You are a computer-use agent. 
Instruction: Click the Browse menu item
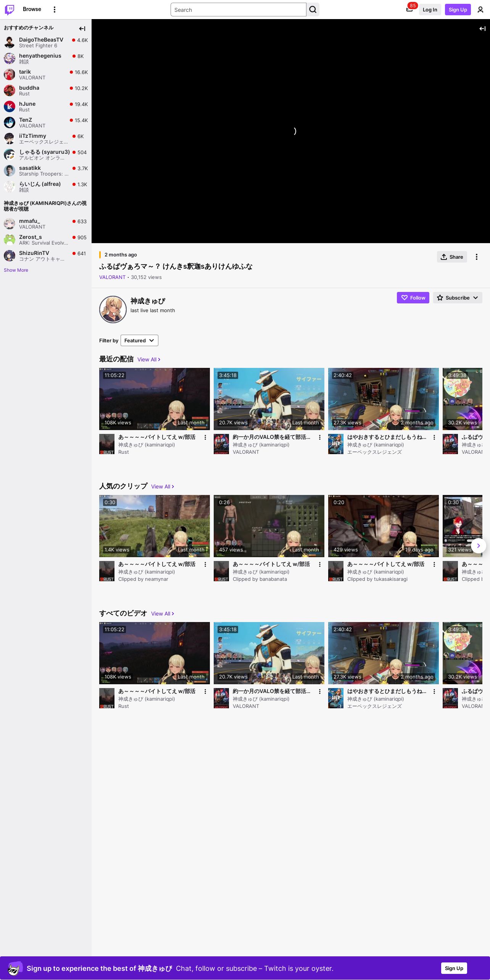[32, 9]
